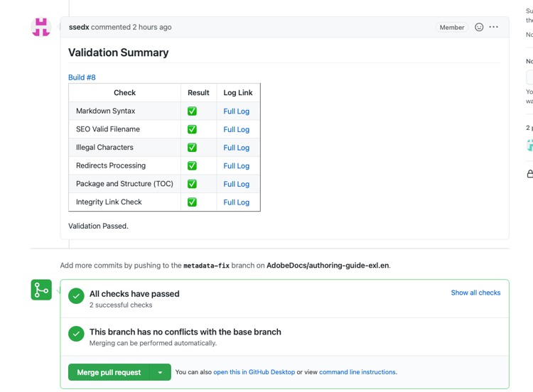View Full Log for SEO Valid Filename
This screenshot has width=533, height=392.
pos(236,130)
